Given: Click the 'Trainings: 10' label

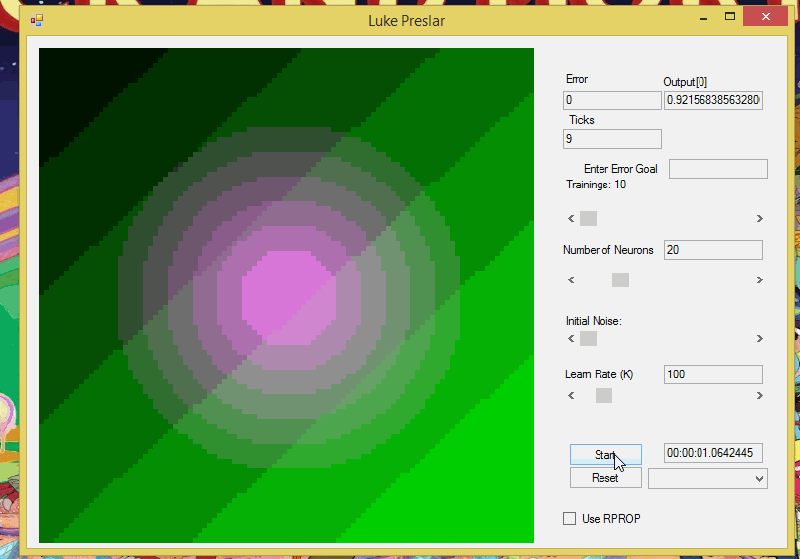Looking at the screenshot, I should click(x=596, y=185).
